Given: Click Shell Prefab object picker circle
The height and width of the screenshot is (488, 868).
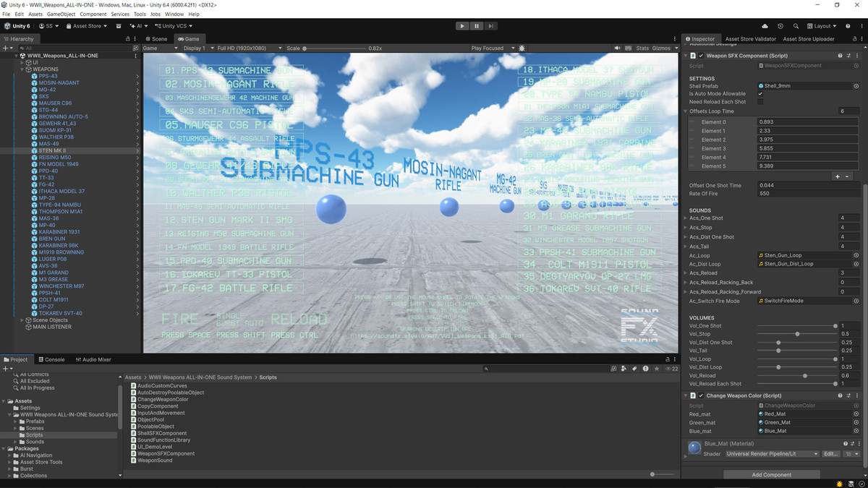Looking at the screenshot, I should pyautogui.click(x=856, y=86).
